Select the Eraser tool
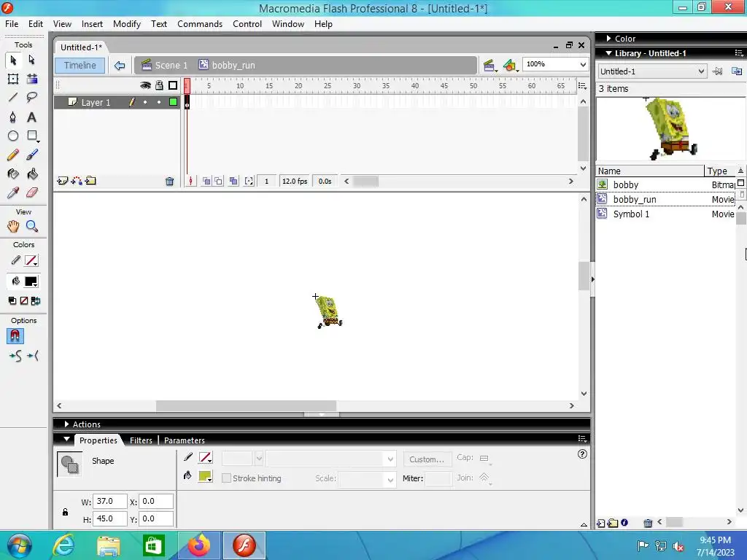 pos(32,192)
